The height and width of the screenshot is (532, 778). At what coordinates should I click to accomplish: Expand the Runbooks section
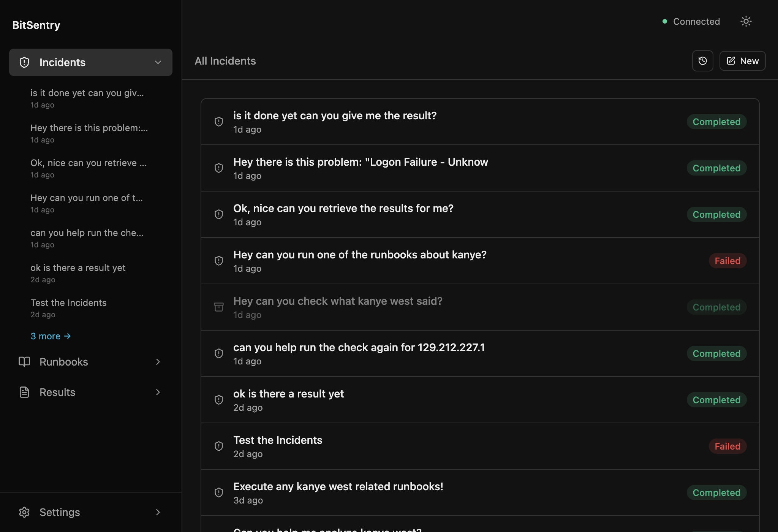(x=158, y=362)
